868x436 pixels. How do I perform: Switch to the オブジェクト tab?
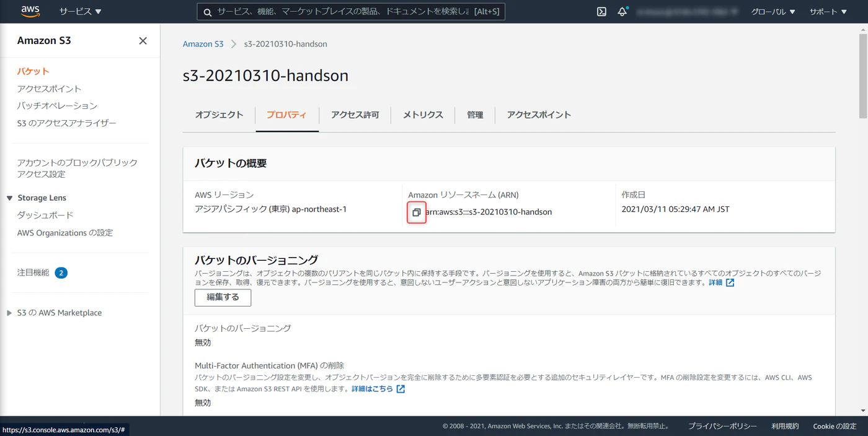(219, 115)
